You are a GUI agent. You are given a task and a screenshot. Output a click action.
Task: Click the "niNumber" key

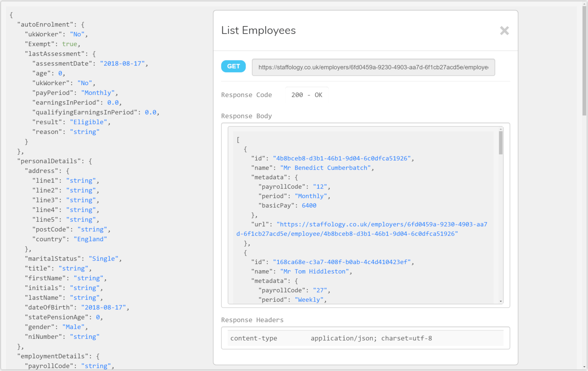(43, 337)
